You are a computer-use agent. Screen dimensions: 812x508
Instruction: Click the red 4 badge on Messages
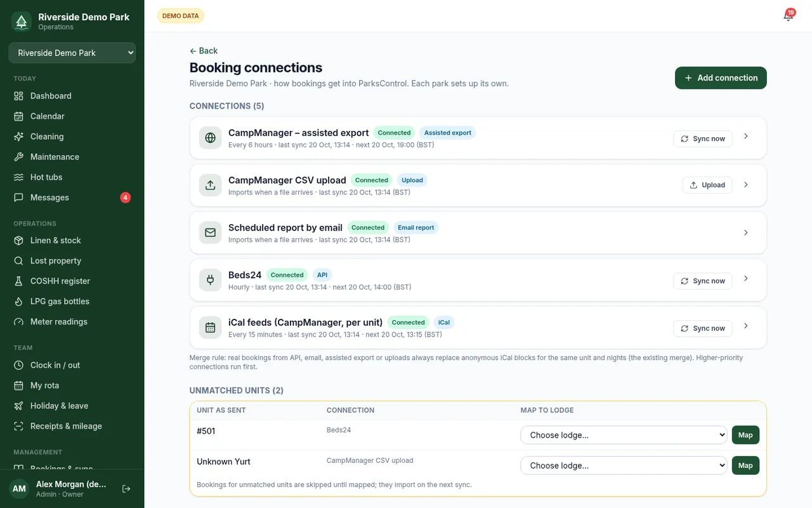point(126,197)
